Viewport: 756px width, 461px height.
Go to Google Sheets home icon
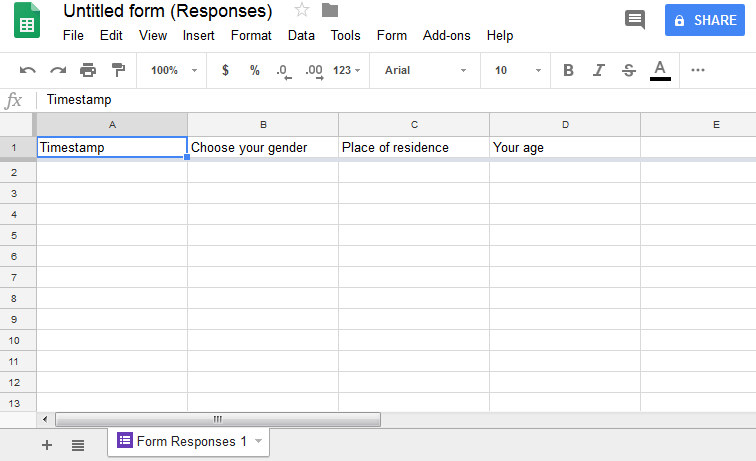click(27, 21)
